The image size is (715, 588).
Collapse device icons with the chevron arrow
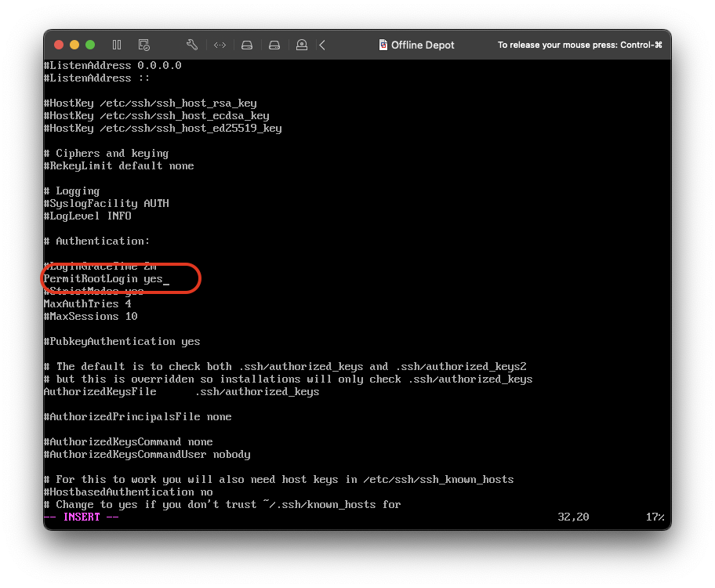(322, 45)
